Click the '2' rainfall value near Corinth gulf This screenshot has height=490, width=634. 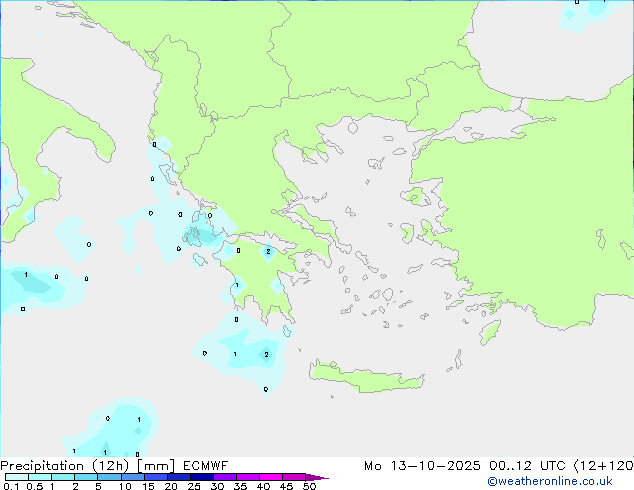pos(268,251)
